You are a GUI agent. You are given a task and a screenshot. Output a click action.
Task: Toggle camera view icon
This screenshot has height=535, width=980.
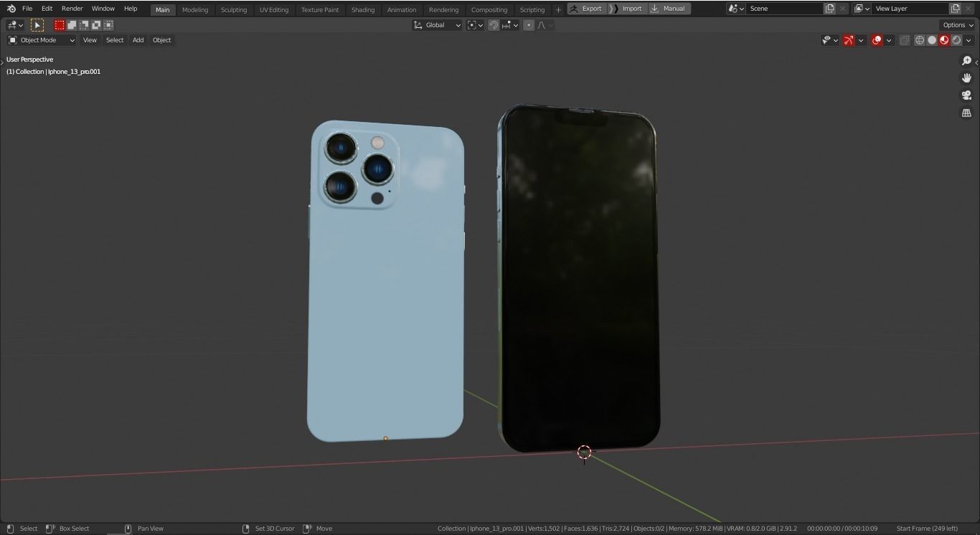point(966,95)
